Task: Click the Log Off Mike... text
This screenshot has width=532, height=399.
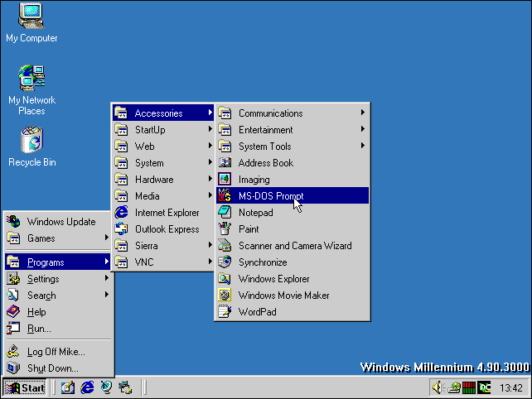Action: coord(56,352)
